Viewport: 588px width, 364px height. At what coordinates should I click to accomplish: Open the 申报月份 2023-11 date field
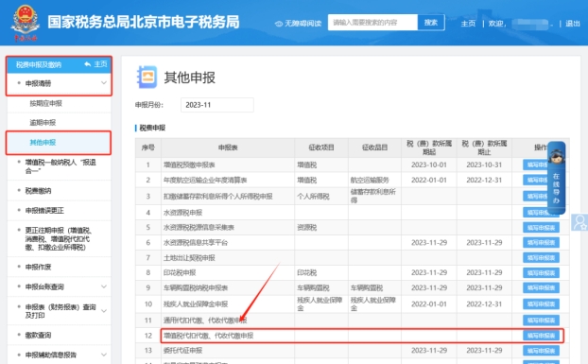point(217,105)
